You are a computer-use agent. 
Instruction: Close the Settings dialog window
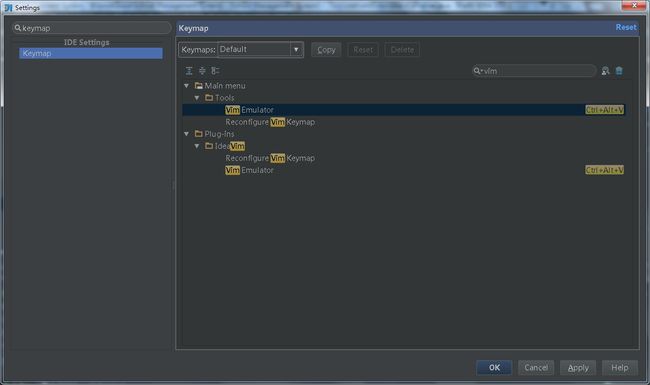pyautogui.click(x=634, y=5)
